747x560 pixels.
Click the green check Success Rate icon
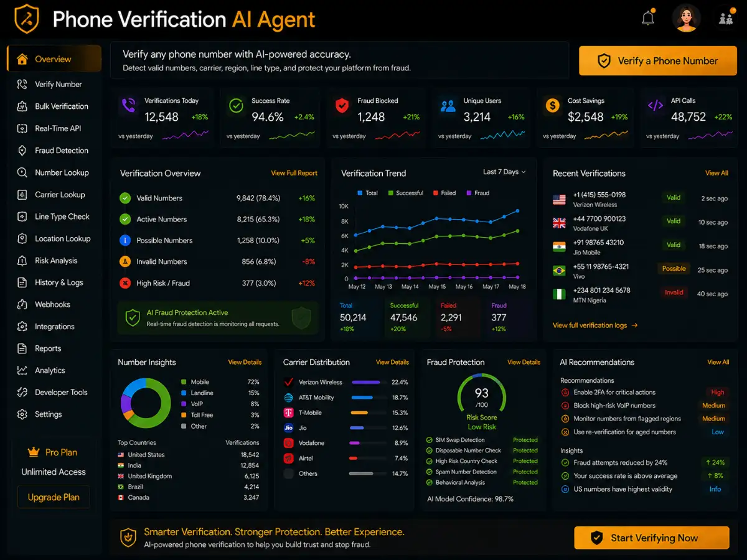[x=236, y=106]
